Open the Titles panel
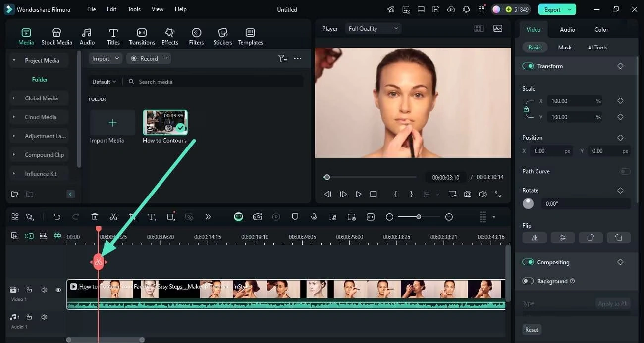This screenshot has width=644, height=343. tap(113, 37)
